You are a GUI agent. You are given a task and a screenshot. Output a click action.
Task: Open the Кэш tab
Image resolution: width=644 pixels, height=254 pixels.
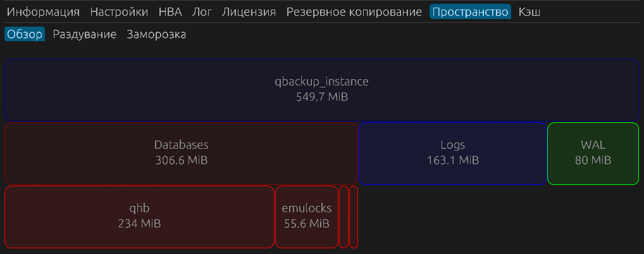click(x=529, y=12)
